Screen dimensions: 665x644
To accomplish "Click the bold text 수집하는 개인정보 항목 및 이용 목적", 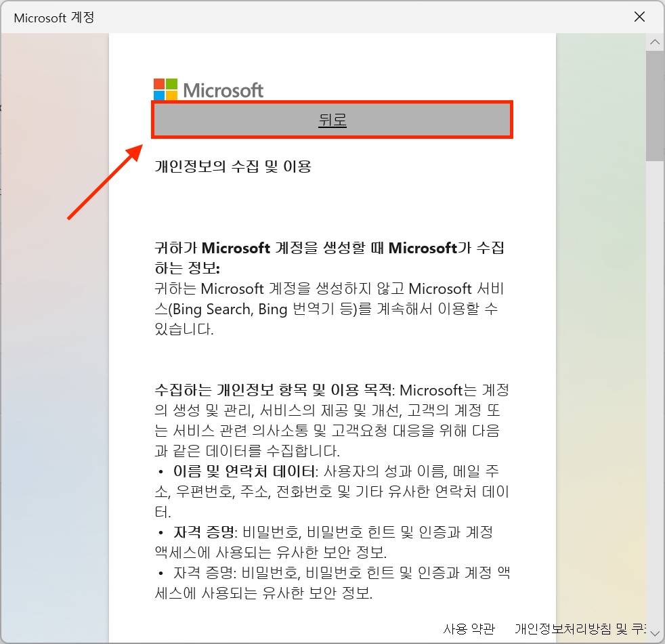I will click(274, 389).
